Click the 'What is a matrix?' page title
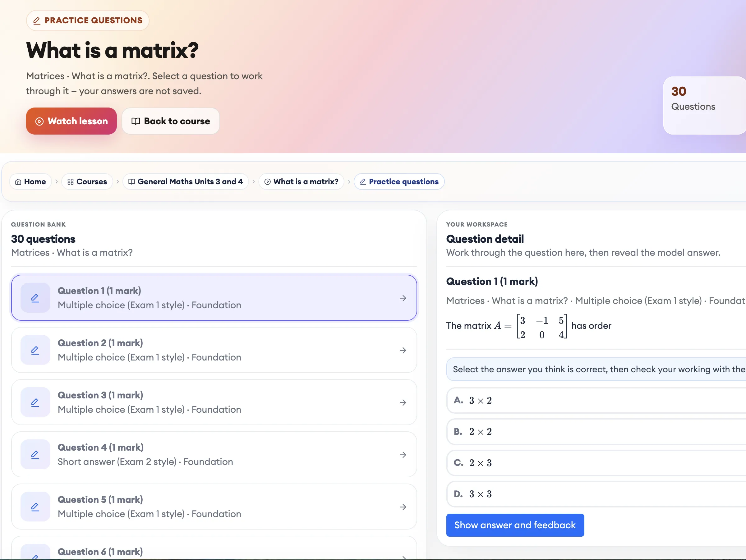Screen dimensions: 746x560 (x=112, y=50)
